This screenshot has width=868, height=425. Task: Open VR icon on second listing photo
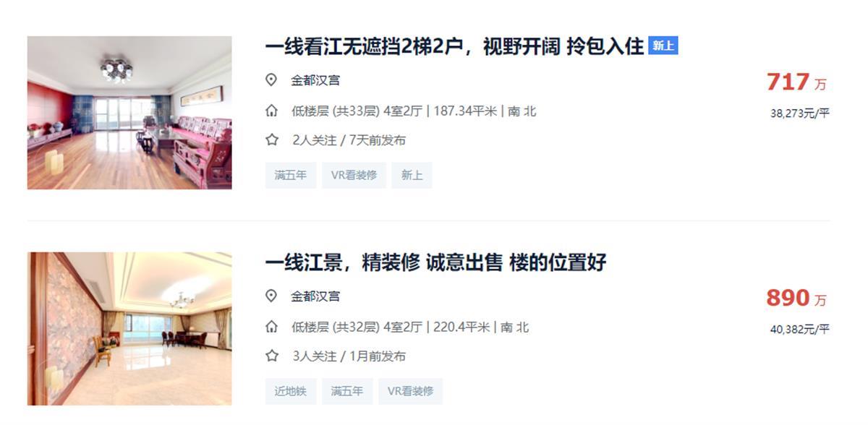pos(54,379)
